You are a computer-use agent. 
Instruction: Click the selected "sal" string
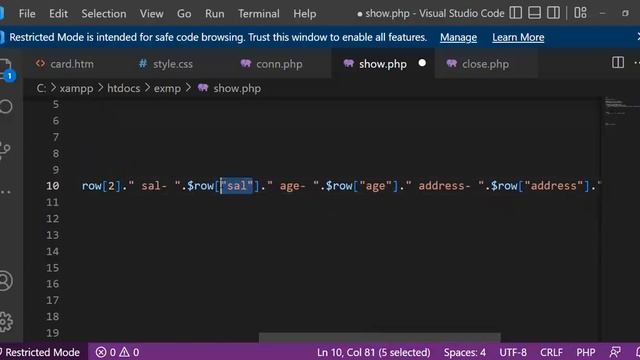click(x=237, y=186)
